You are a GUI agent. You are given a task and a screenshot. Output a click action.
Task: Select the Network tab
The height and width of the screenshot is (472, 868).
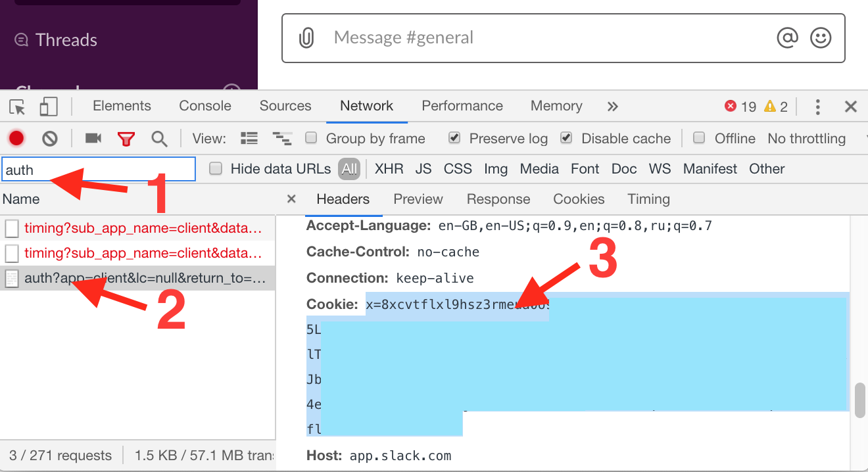tap(367, 106)
